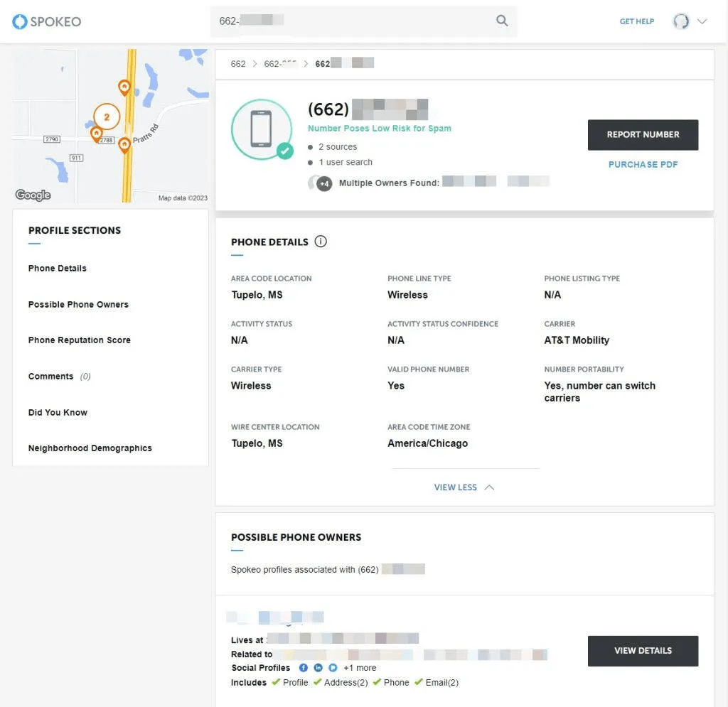Image resolution: width=728 pixels, height=707 pixels.
Task: Click the +4 owners badge
Action: tap(324, 184)
